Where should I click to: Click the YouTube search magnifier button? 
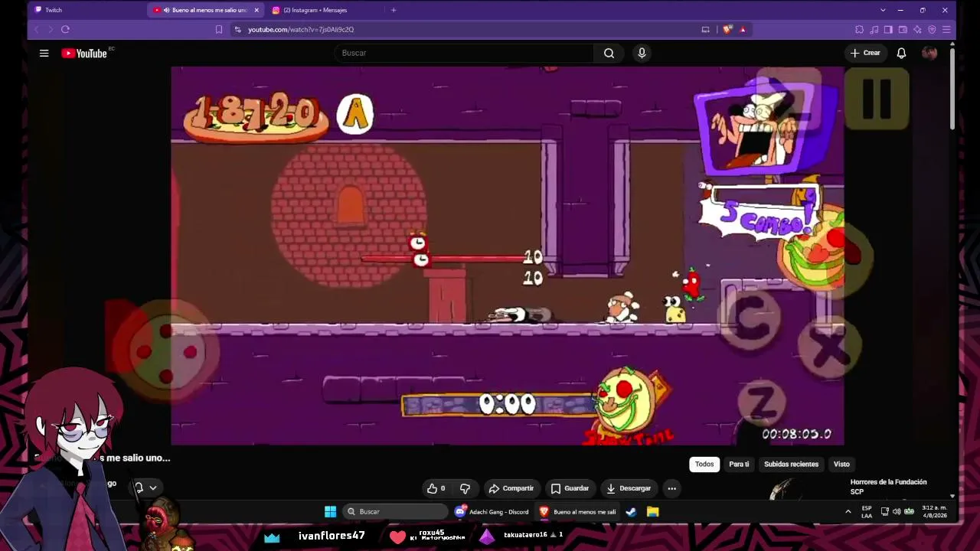[x=609, y=53]
